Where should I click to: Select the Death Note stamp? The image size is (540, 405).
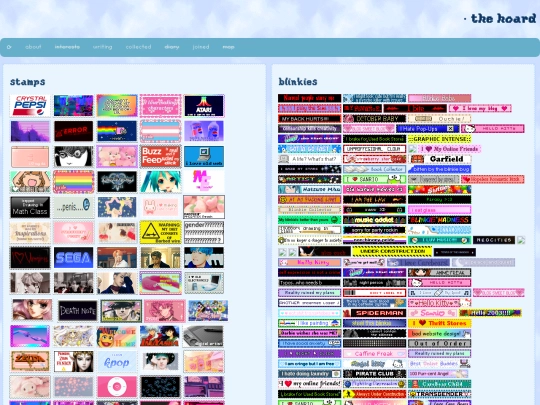click(77, 311)
